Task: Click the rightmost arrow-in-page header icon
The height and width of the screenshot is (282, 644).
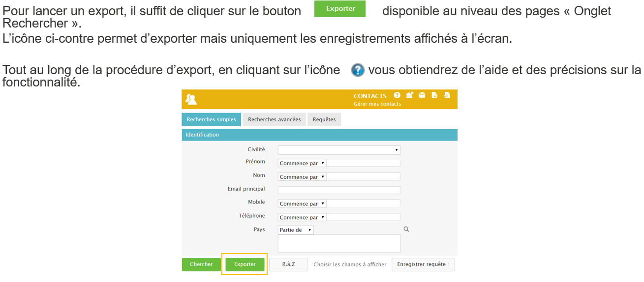Action: tap(447, 95)
